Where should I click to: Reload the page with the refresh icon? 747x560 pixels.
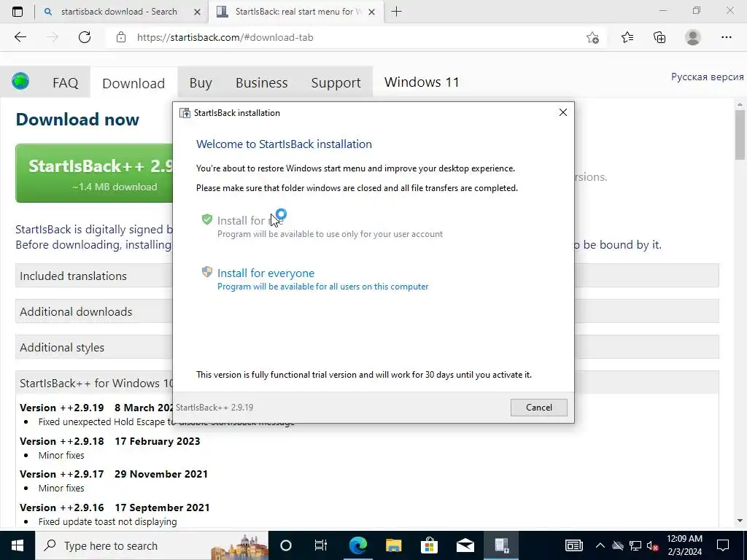(85, 37)
